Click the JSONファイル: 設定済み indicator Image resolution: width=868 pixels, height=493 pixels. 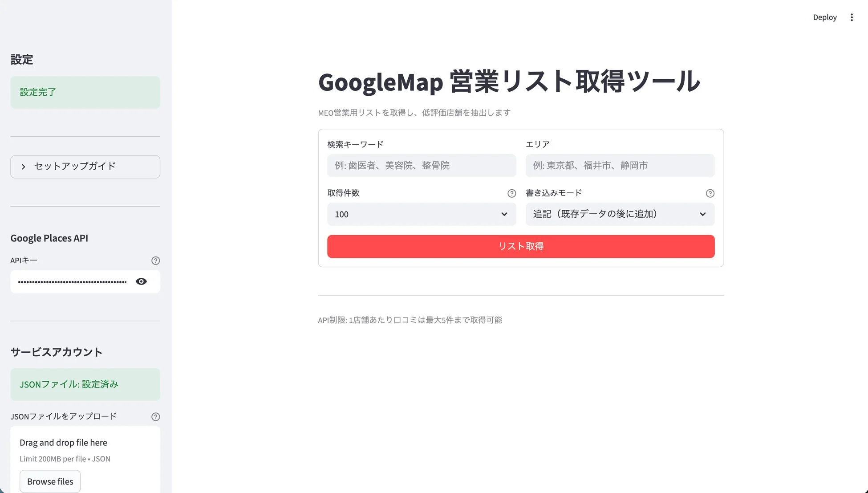click(x=85, y=384)
